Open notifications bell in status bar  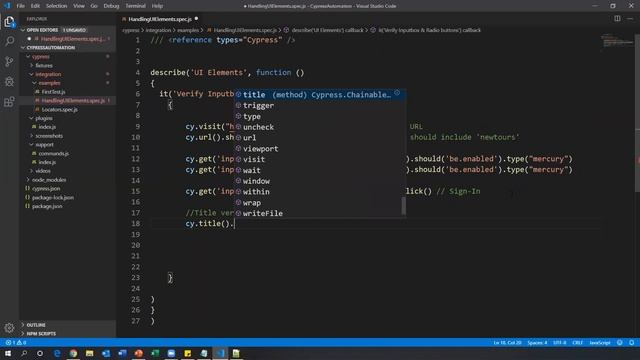tap(631, 342)
